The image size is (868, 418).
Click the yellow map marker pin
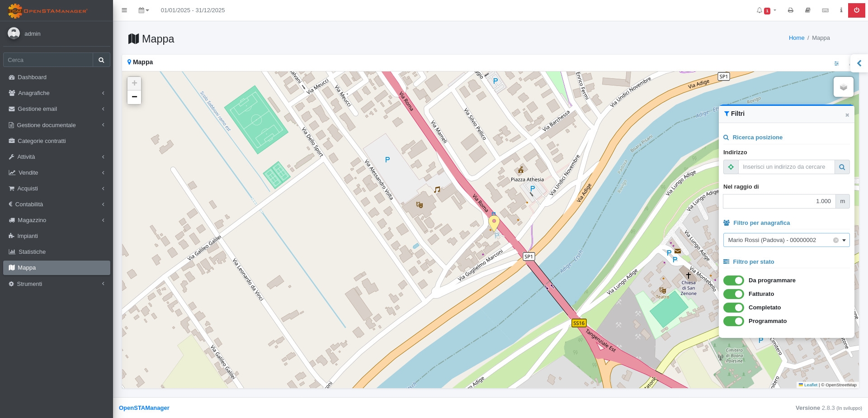point(494,223)
